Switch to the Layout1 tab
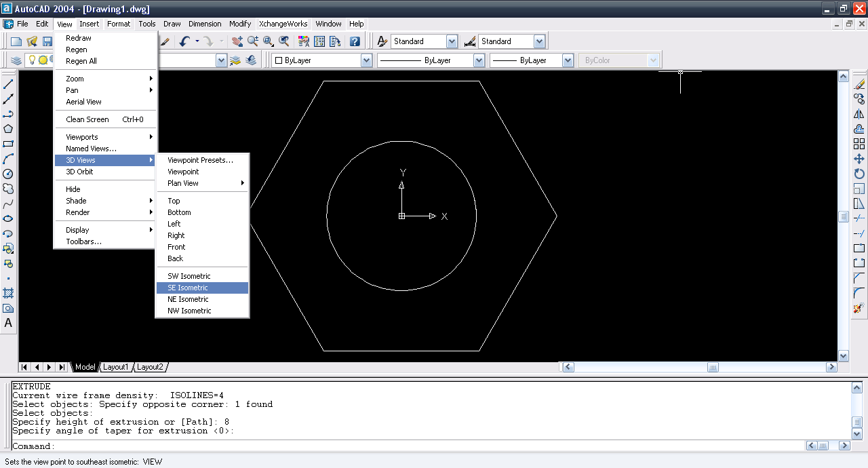 click(115, 367)
